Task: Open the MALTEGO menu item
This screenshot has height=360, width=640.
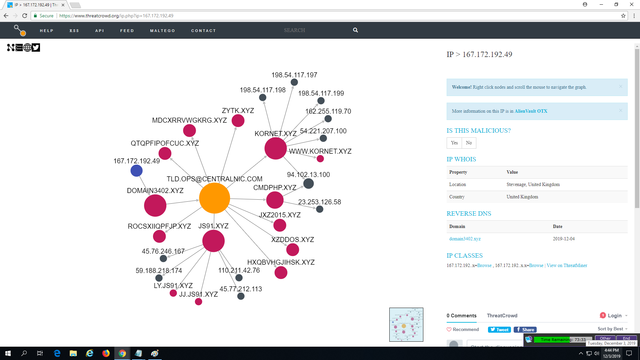Action: point(162,31)
